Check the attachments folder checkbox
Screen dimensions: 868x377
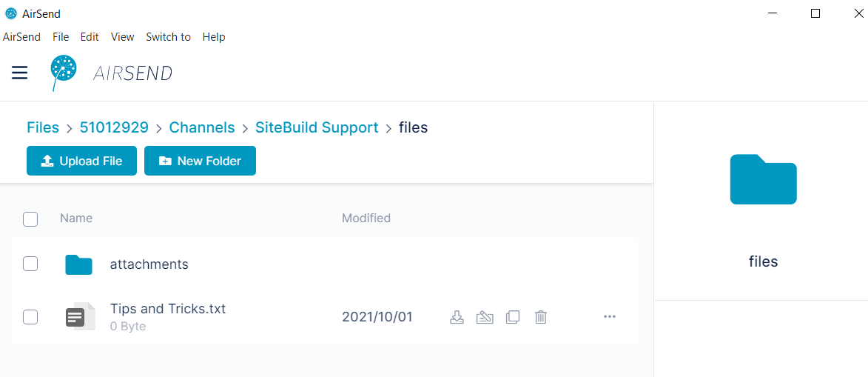click(30, 264)
